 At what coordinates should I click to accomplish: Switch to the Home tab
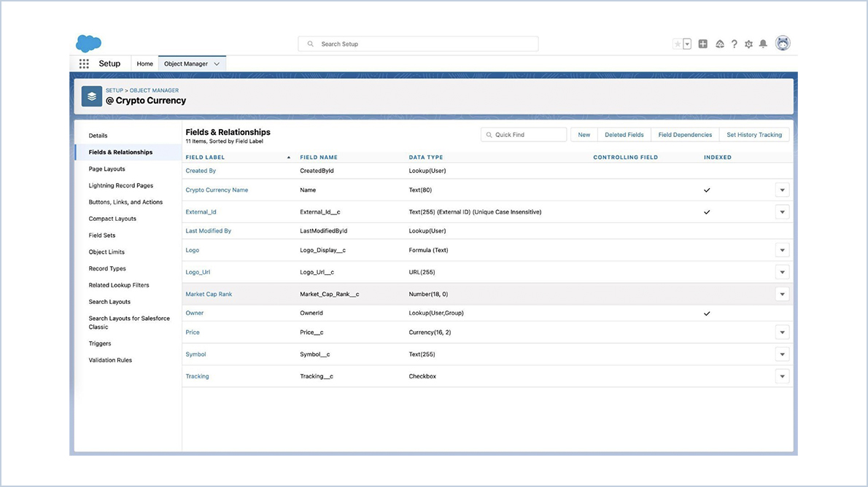coord(144,63)
